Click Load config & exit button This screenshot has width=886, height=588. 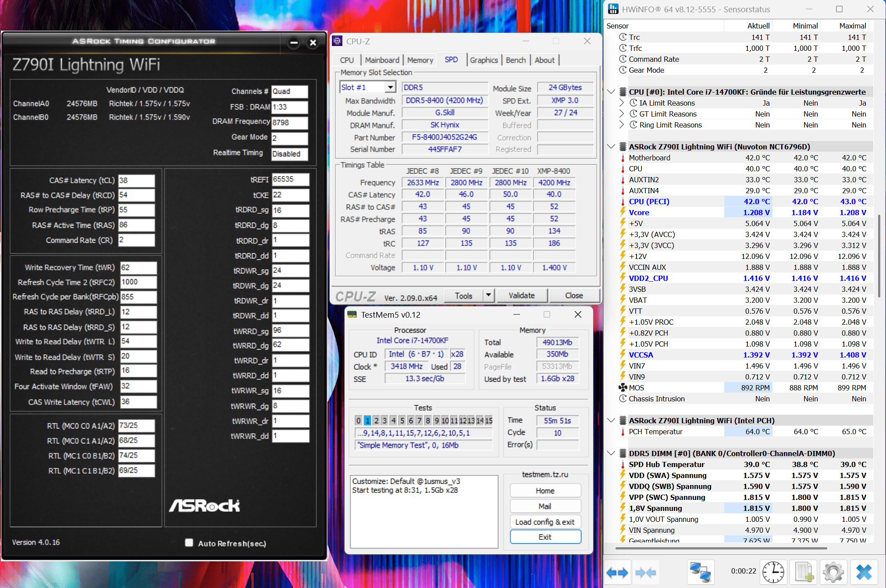coord(545,522)
